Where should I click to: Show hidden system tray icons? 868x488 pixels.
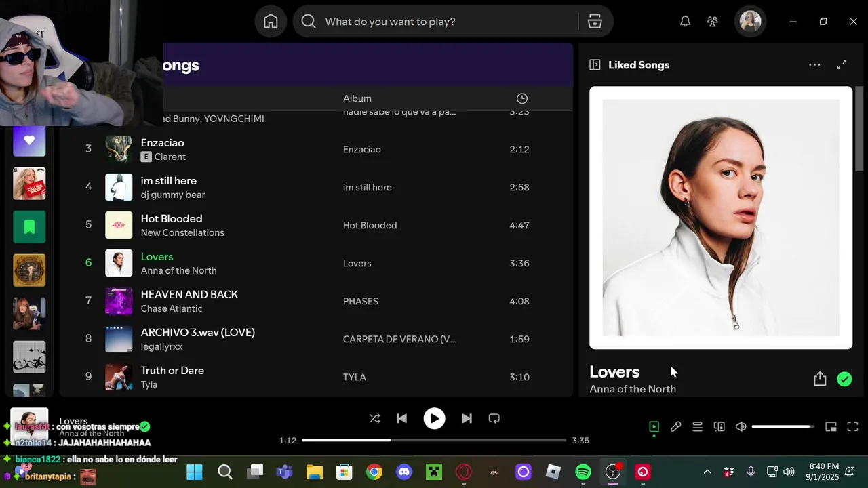(x=707, y=472)
